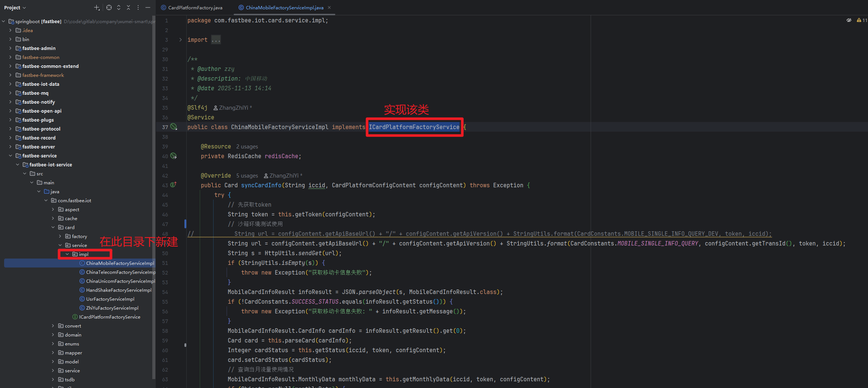Expand the convert package

[53, 326]
